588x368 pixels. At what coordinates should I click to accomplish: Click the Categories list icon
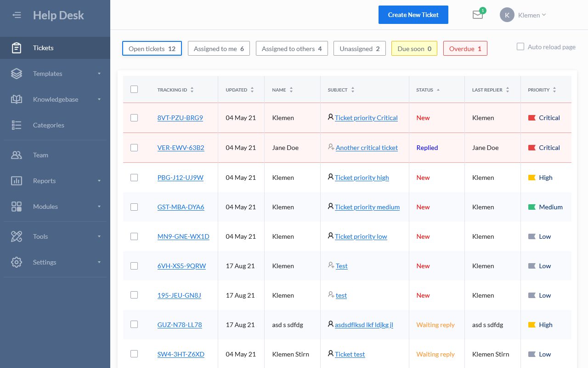17,125
